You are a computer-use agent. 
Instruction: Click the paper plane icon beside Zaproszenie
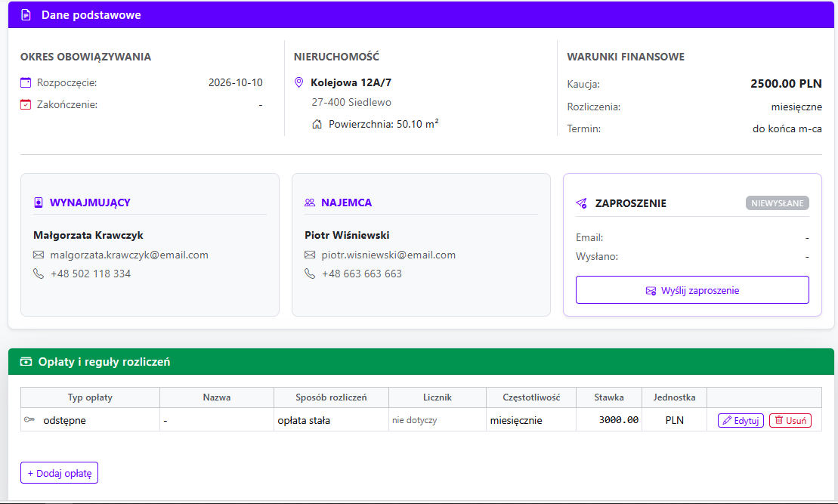coord(582,203)
